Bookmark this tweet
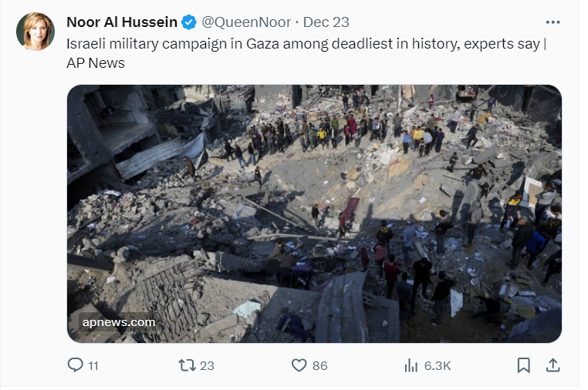The width and height of the screenshot is (588, 390). pyautogui.click(x=523, y=365)
